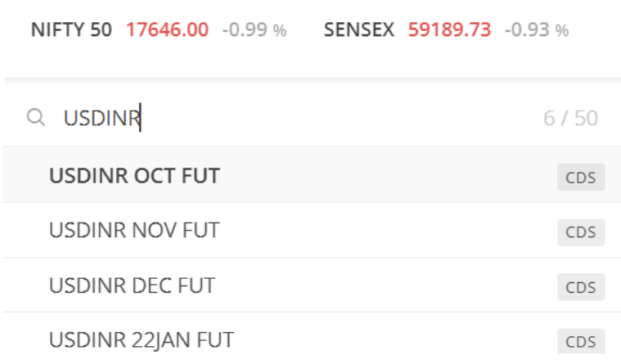Click percent sign after -0.99
Image resolution: width=621 pixels, height=364 pixels.
[280, 30]
